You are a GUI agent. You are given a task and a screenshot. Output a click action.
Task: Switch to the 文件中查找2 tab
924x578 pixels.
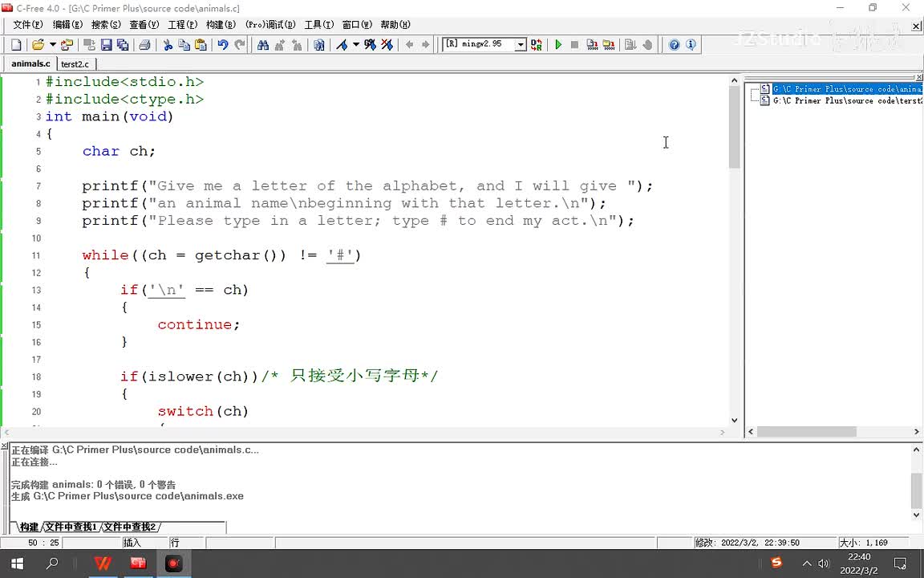[130, 527]
